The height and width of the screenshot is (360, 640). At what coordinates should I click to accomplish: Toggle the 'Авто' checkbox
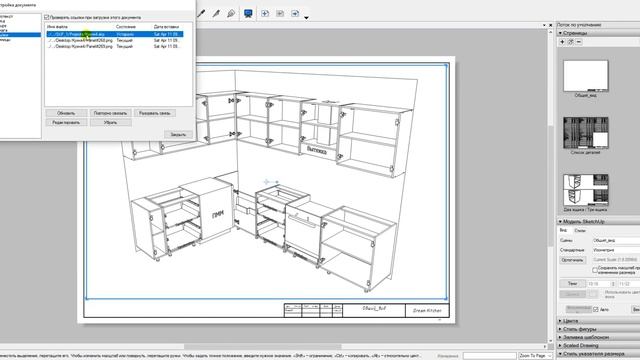(596, 309)
